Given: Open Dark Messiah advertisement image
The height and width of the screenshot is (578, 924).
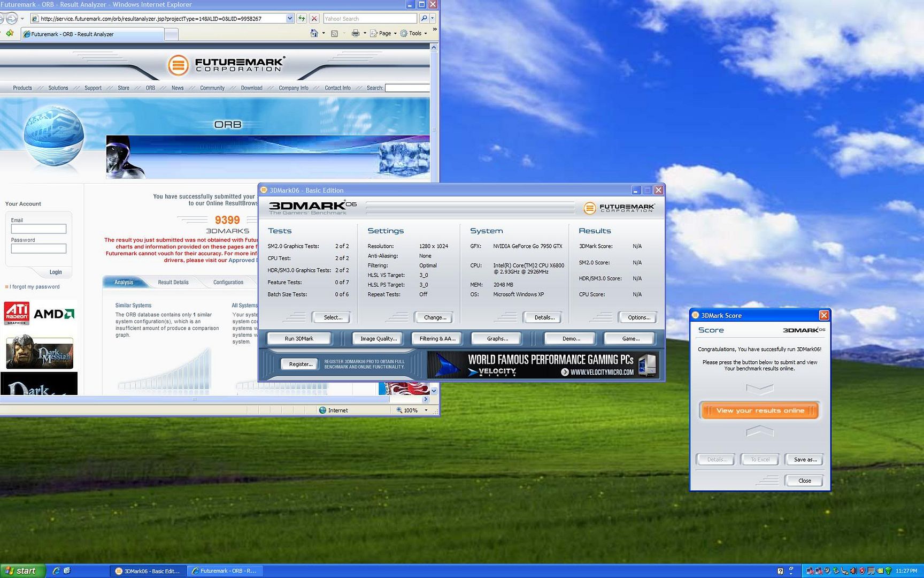Looking at the screenshot, I should coord(39,352).
